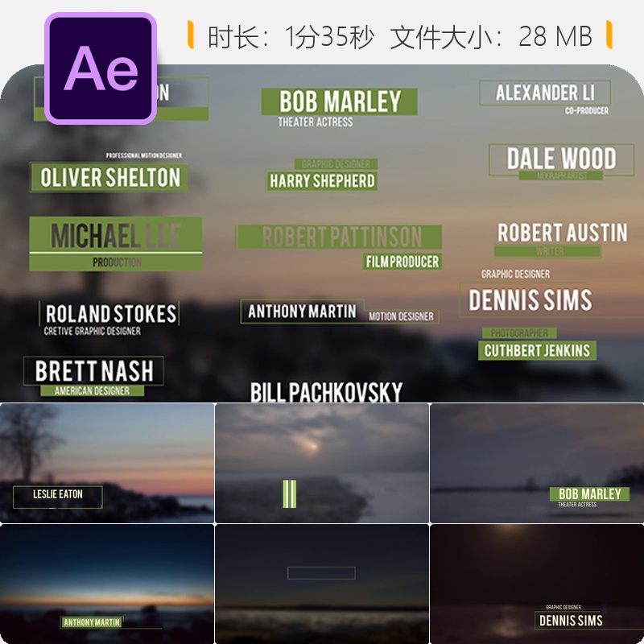Select the Brett Nash american designer title

(x=93, y=376)
